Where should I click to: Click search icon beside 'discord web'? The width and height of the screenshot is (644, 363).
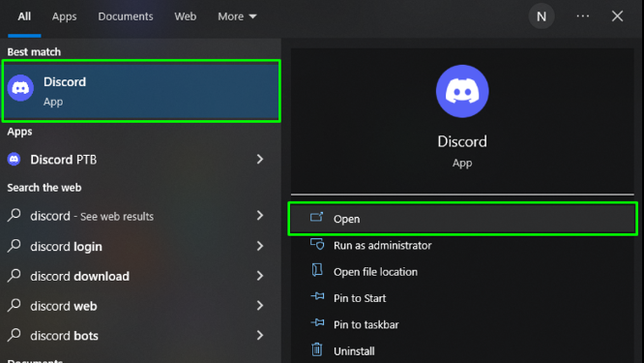pyautogui.click(x=14, y=305)
